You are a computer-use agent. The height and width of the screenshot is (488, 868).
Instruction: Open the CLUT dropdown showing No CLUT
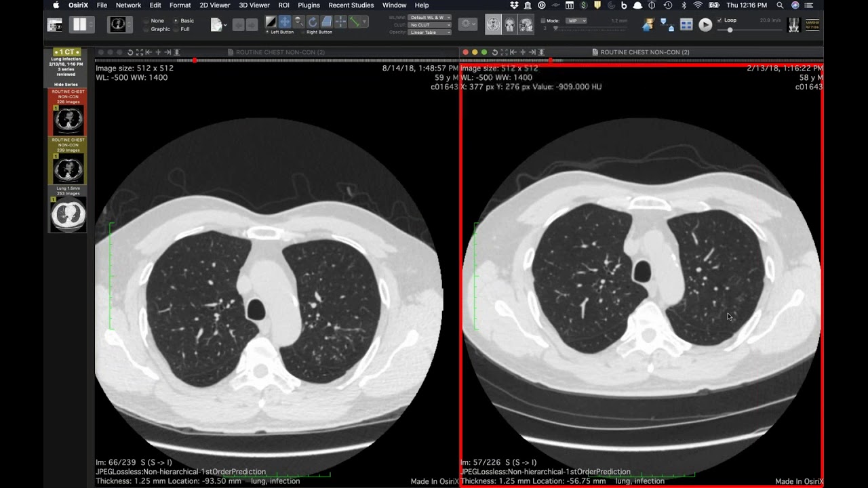coord(429,25)
